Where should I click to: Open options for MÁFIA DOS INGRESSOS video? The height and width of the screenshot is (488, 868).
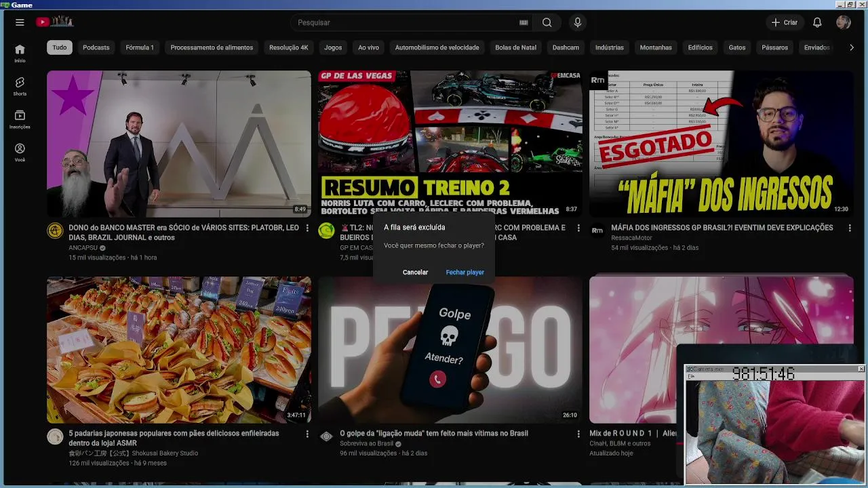coord(850,228)
